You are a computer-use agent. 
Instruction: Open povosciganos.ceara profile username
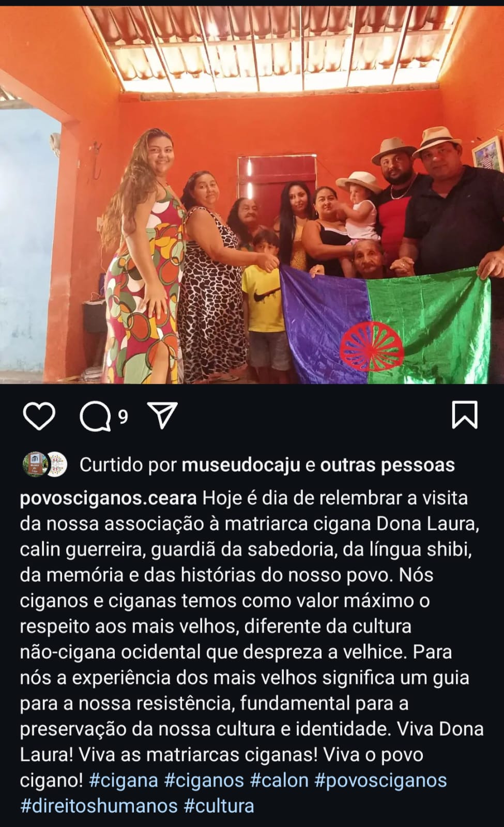[x=109, y=499]
